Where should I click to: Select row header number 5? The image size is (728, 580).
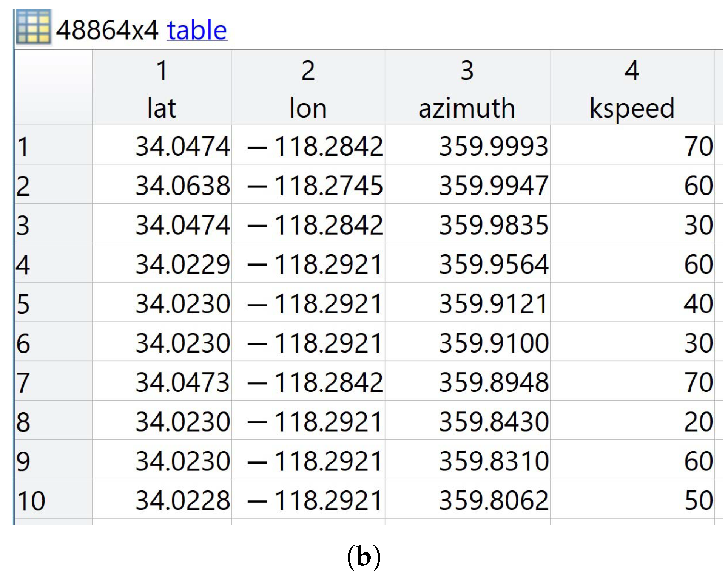point(53,304)
